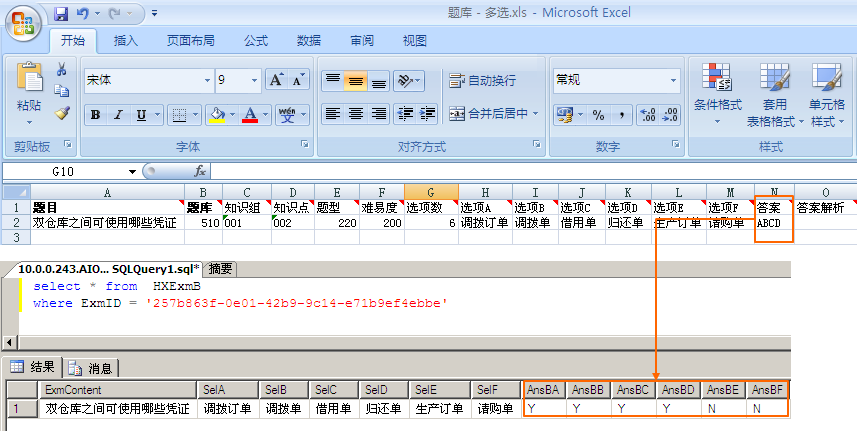Save the workbook from quick access toolbar

[x=61, y=14]
